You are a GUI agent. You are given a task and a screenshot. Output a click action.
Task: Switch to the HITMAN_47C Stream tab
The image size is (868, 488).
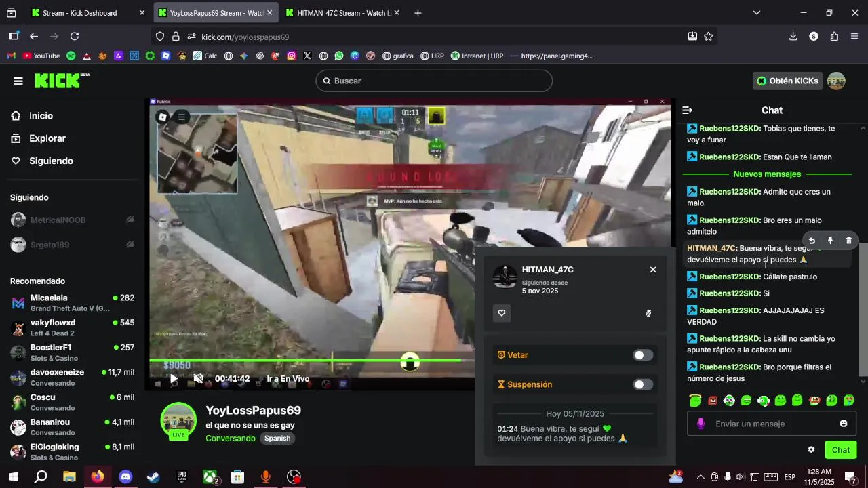click(341, 13)
